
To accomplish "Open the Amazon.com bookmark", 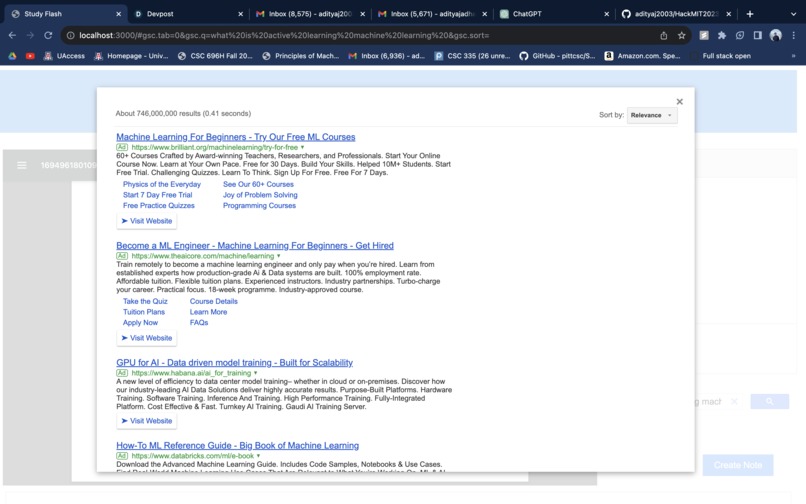I will click(x=642, y=56).
